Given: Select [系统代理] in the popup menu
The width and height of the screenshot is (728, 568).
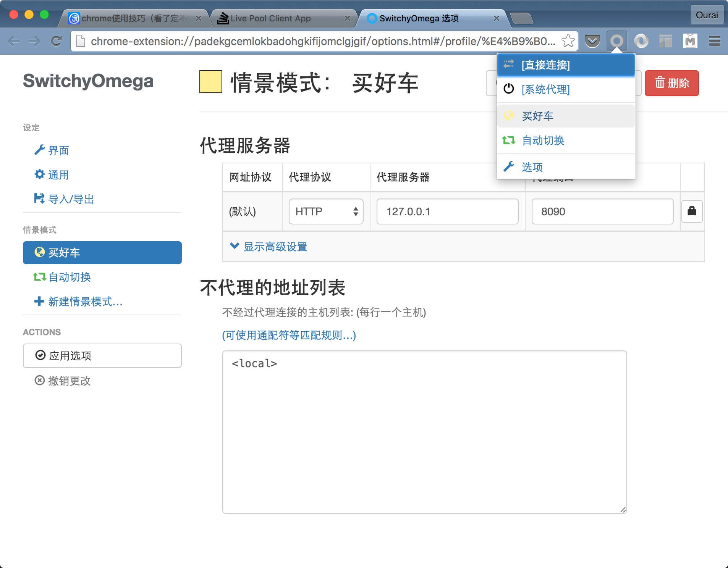Looking at the screenshot, I should click(x=566, y=89).
